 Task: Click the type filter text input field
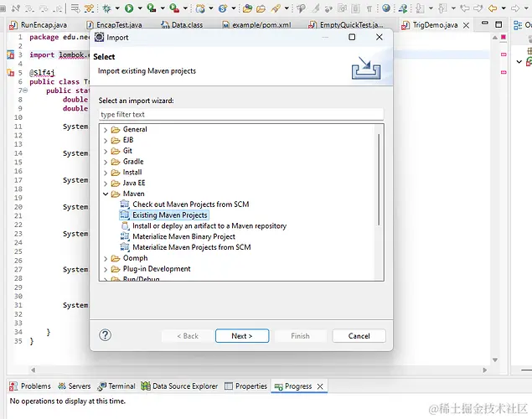coord(241,115)
